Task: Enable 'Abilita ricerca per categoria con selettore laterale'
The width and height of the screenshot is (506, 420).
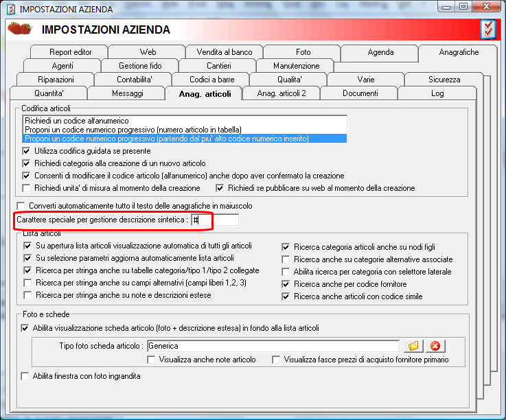Action: 286,272
